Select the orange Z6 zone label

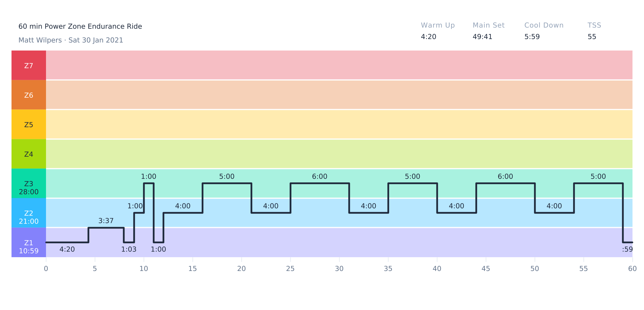point(28,95)
